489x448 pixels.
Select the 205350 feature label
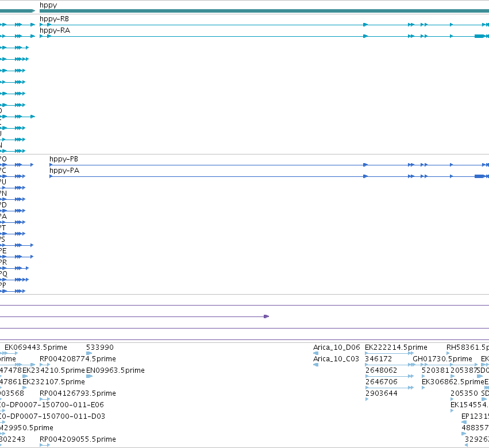coord(464,393)
